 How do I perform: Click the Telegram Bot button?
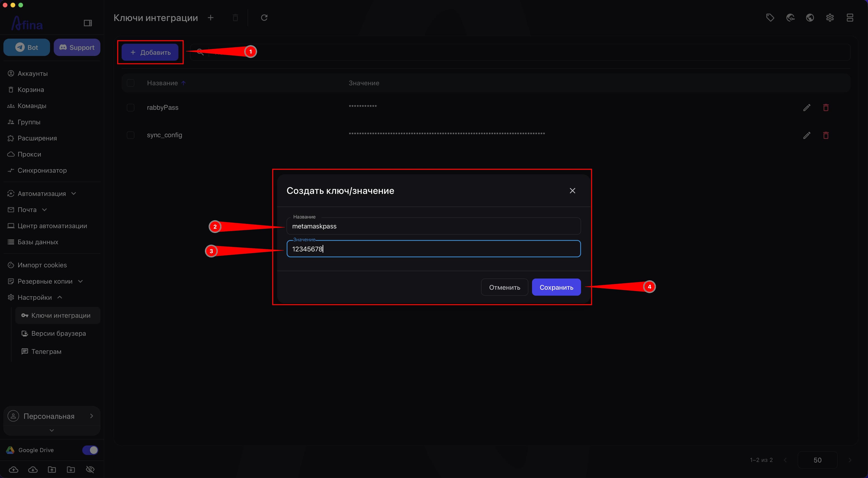pyautogui.click(x=27, y=47)
